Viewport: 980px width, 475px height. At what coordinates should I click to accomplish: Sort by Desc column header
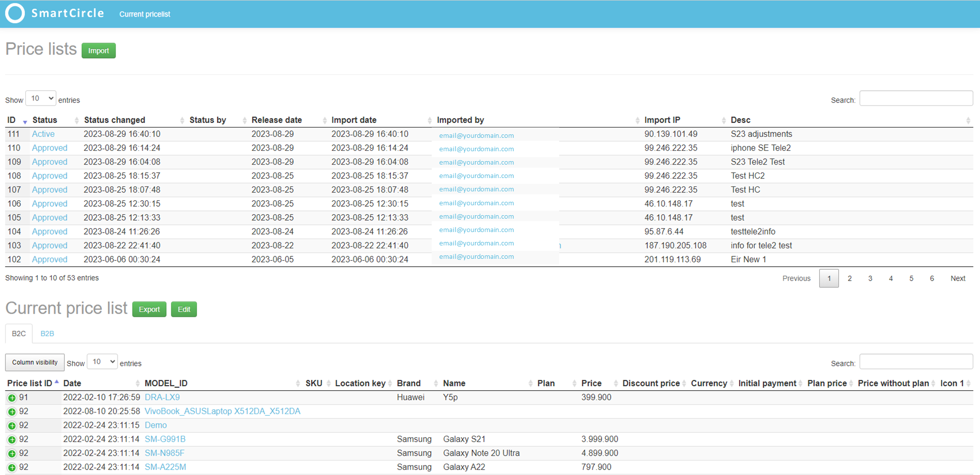[x=850, y=120]
